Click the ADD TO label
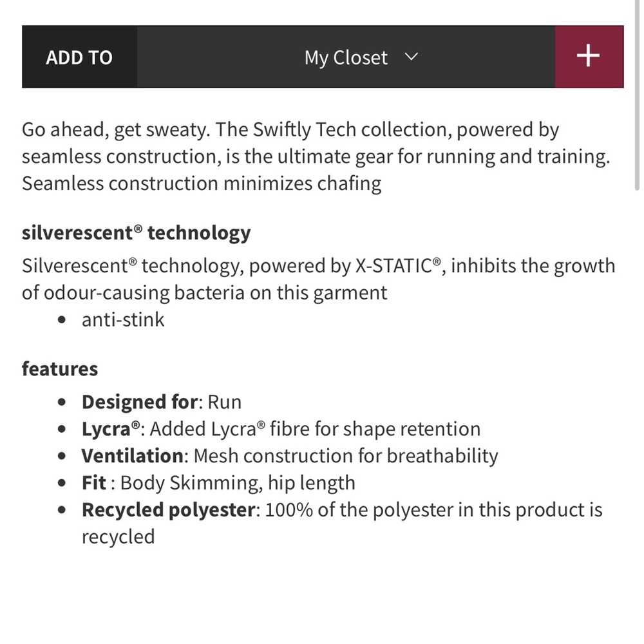The height and width of the screenshot is (644, 644). pos(79,57)
